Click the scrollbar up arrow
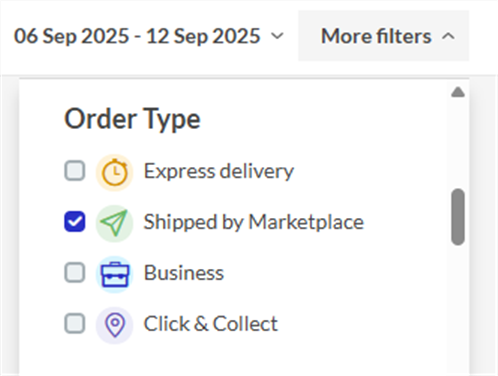The image size is (498, 376). point(458,92)
